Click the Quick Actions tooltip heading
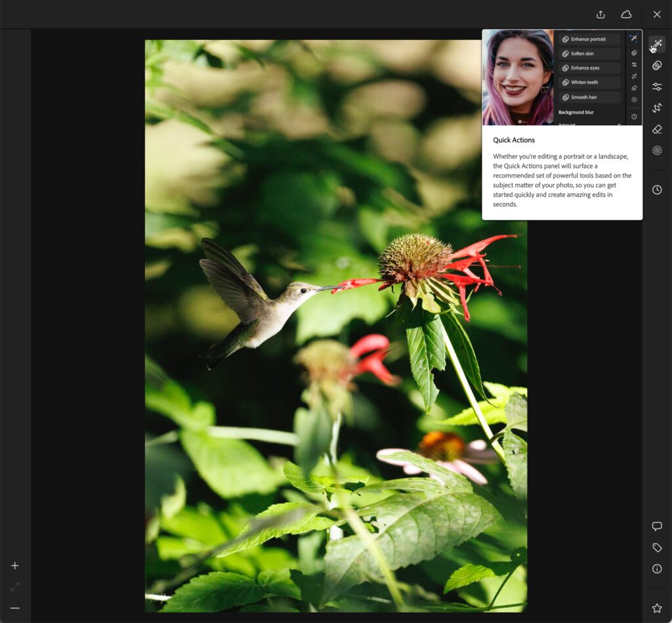The height and width of the screenshot is (623, 672). (514, 140)
